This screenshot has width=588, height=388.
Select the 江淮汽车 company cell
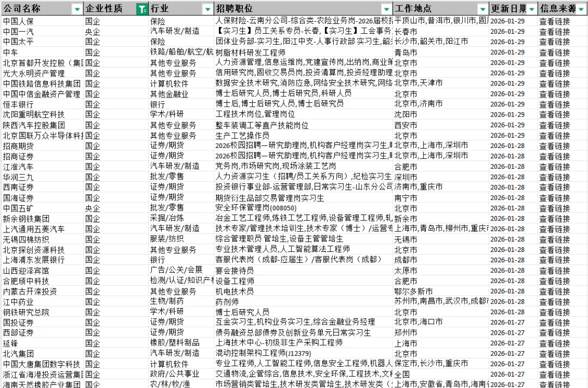pos(42,167)
